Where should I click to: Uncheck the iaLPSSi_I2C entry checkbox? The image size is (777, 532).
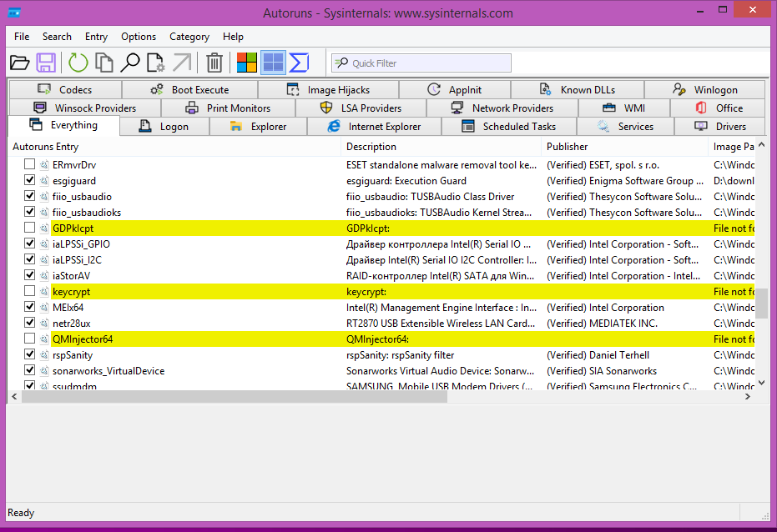30,259
